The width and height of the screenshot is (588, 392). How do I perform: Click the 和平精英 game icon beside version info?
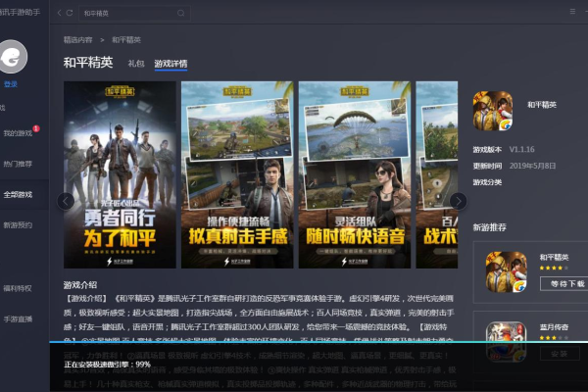point(493,111)
